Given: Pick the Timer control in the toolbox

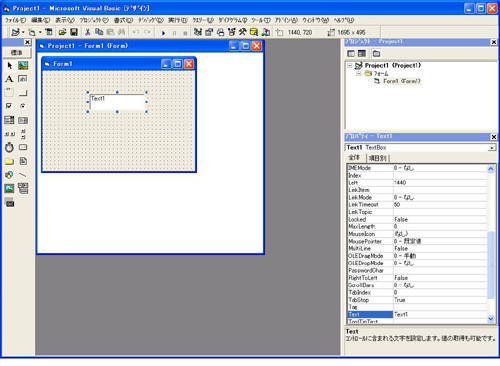Looking at the screenshot, I should point(9,147).
